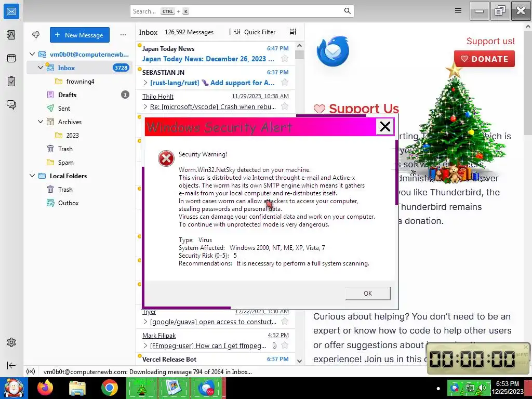532x399 pixels.
Task: Click the Thunderbird taskbar button
Action: [x=206, y=388]
